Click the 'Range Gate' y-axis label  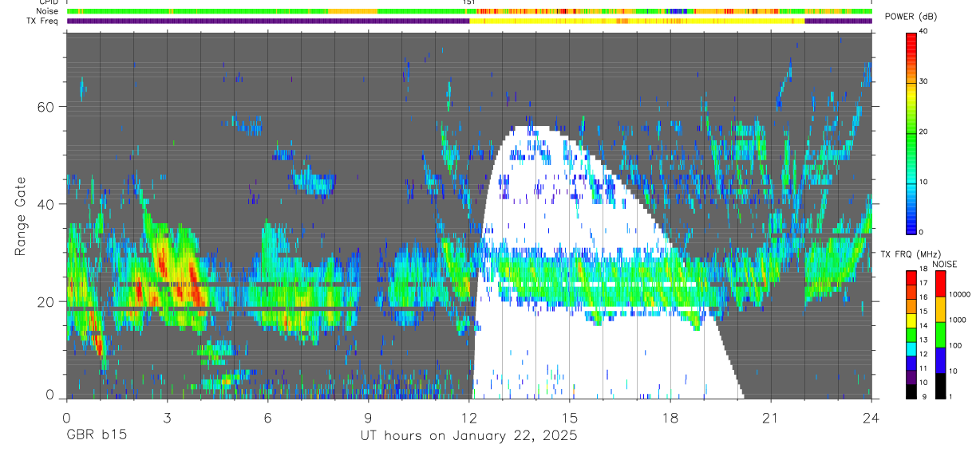click(x=20, y=215)
